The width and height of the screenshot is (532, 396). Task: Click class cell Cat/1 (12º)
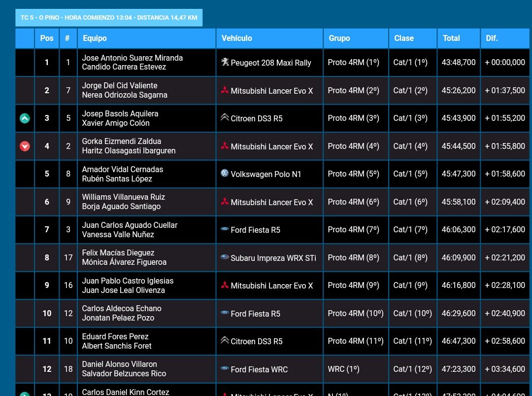(413, 369)
